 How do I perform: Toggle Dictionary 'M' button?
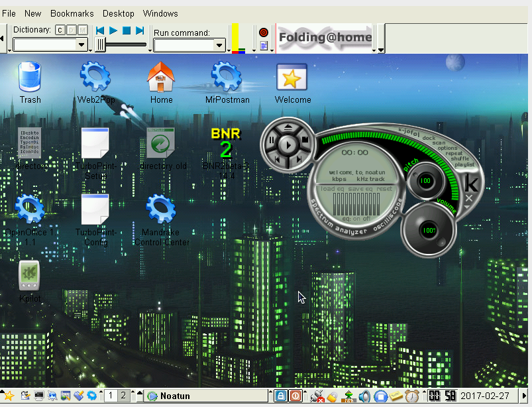click(x=82, y=30)
